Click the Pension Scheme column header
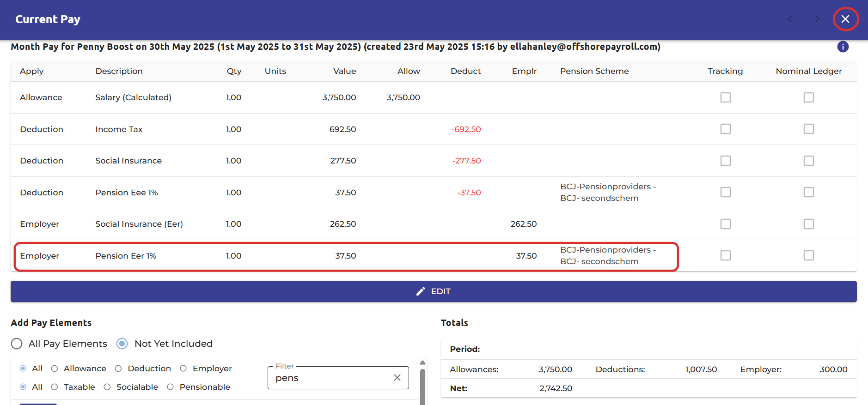 pyautogui.click(x=594, y=71)
